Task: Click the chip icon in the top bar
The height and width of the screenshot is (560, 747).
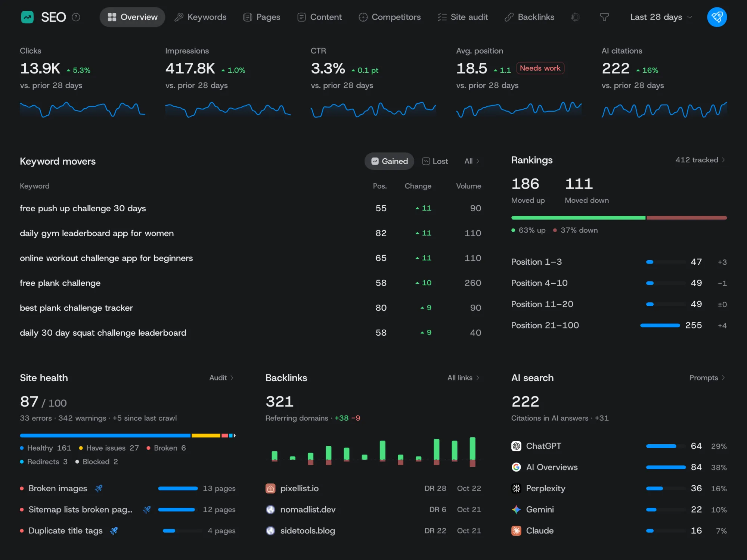Action: click(x=576, y=17)
